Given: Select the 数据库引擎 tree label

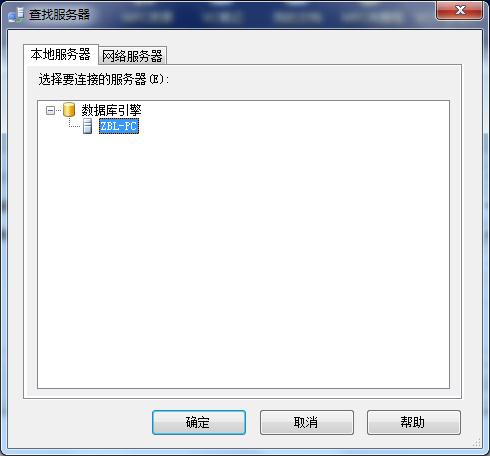Looking at the screenshot, I should [x=111, y=110].
